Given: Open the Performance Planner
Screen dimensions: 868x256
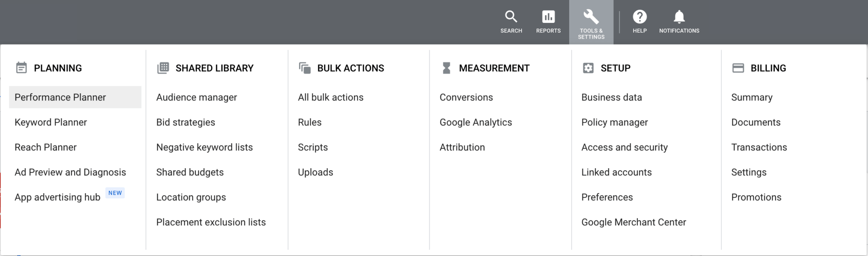Looking at the screenshot, I should pos(60,97).
